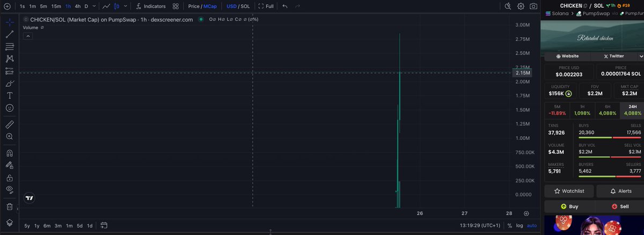Set date range to 1y
This screenshot has height=235, width=644.
(x=36, y=225)
